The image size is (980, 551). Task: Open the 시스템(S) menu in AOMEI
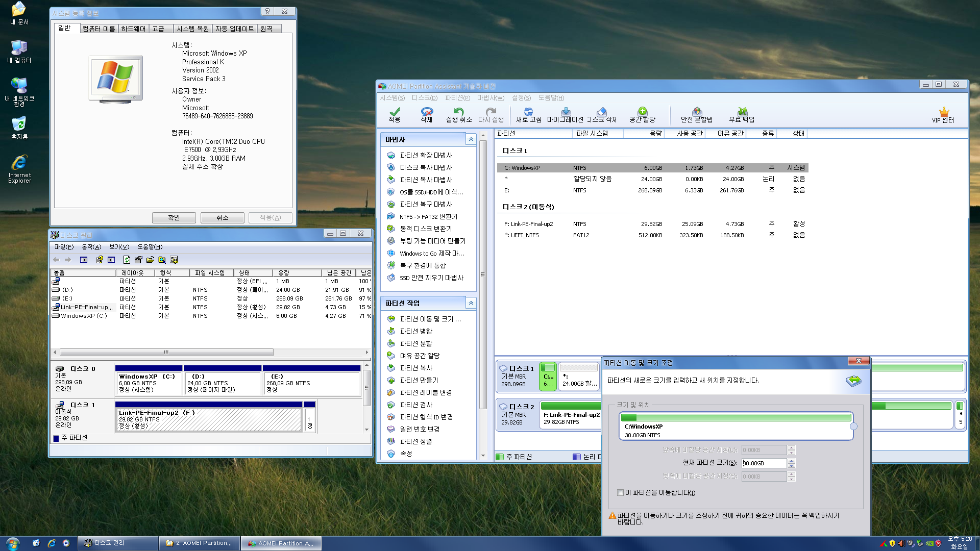coord(392,98)
